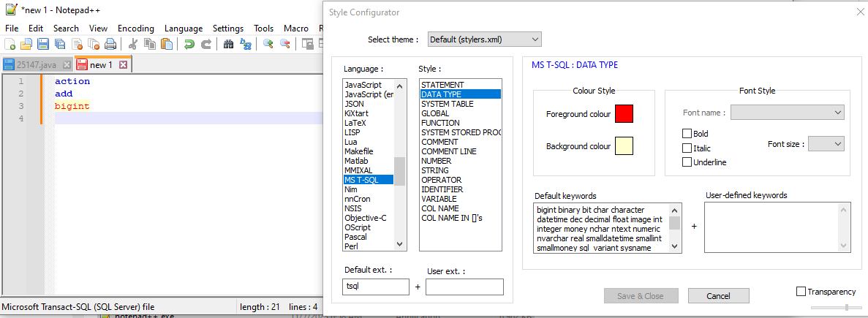Click the Cut scissors icon
The height and width of the screenshot is (318, 868).
tap(133, 44)
